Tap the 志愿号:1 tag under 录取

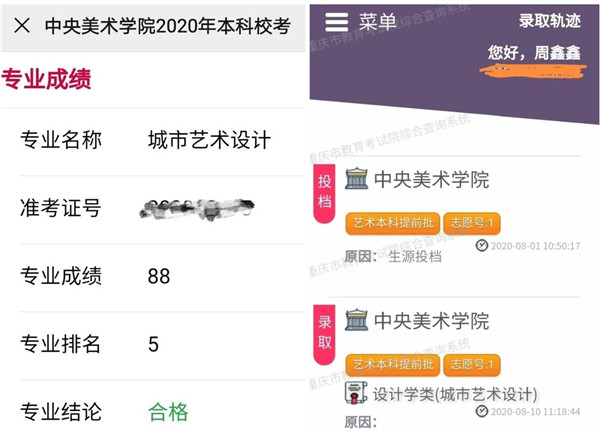[471, 363]
